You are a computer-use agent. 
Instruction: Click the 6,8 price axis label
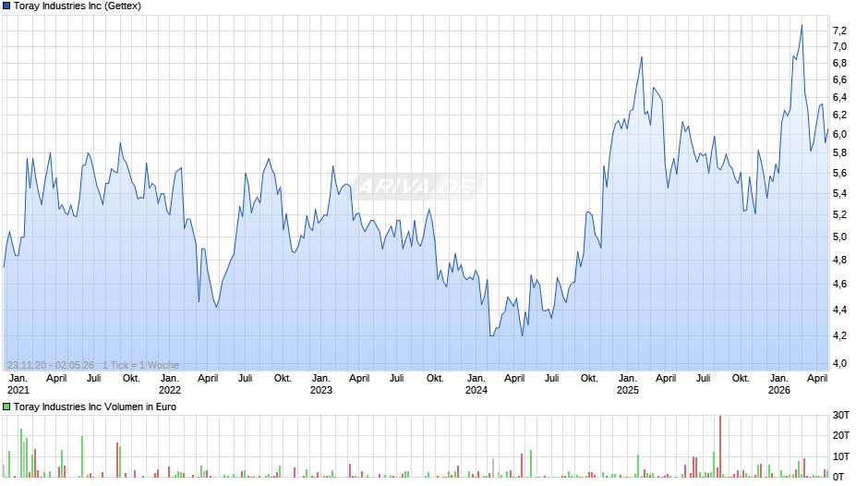(839, 63)
